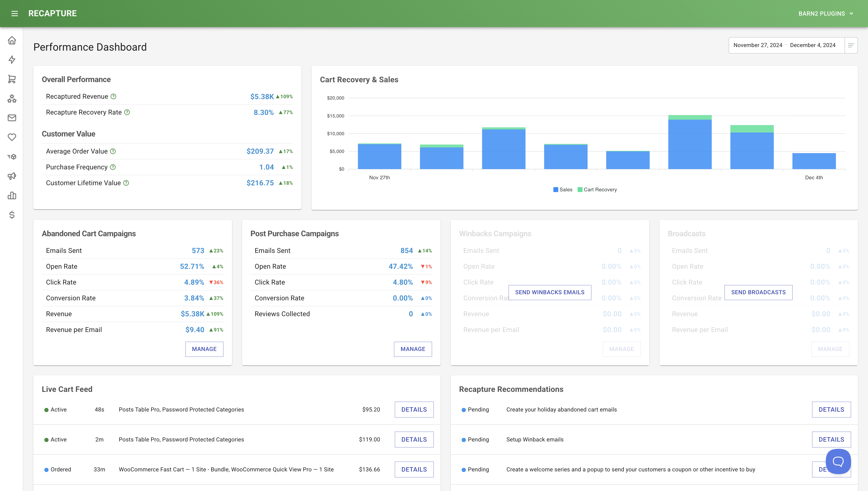The width and height of the screenshot is (868, 491).
Task: Open Details for the $95.20 active cart
Action: coord(414,409)
